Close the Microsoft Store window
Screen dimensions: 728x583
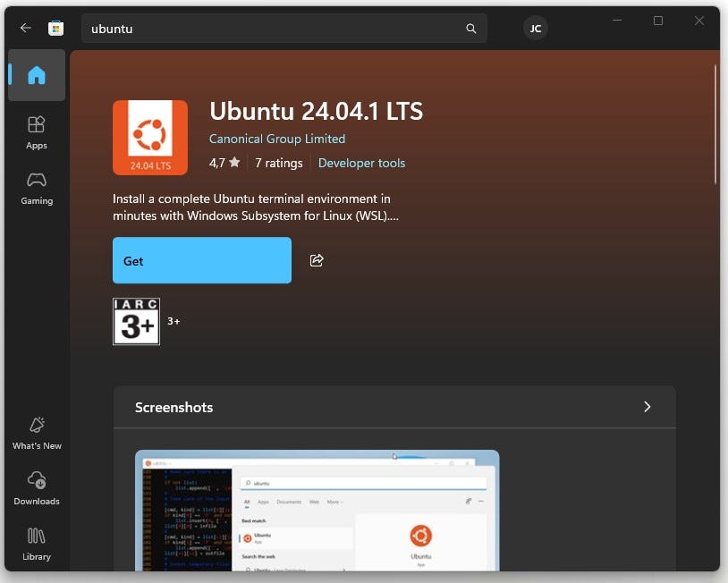[699, 21]
